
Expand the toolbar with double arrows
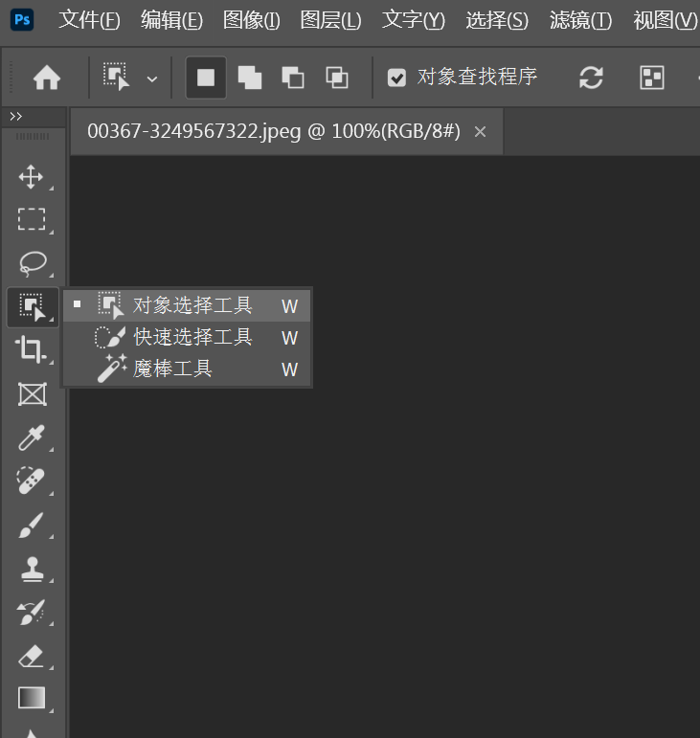click(x=16, y=116)
